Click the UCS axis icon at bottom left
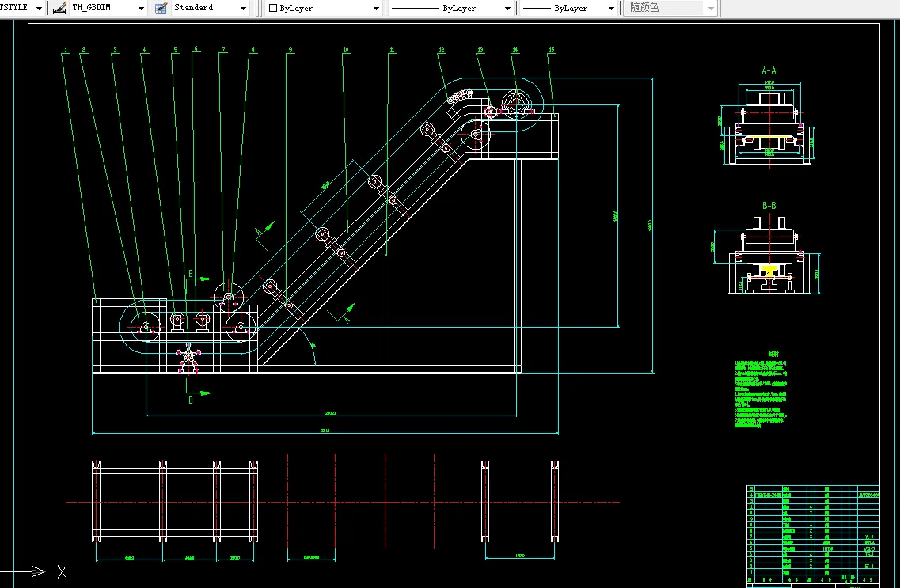This screenshot has height=588, width=900. pos(36,571)
